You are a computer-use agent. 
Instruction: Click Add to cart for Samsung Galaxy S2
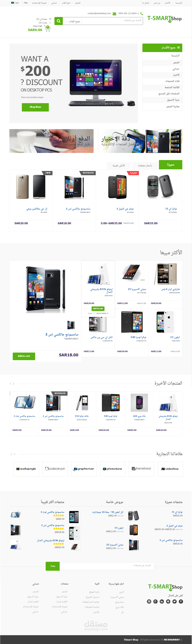(x=24, y=356)
